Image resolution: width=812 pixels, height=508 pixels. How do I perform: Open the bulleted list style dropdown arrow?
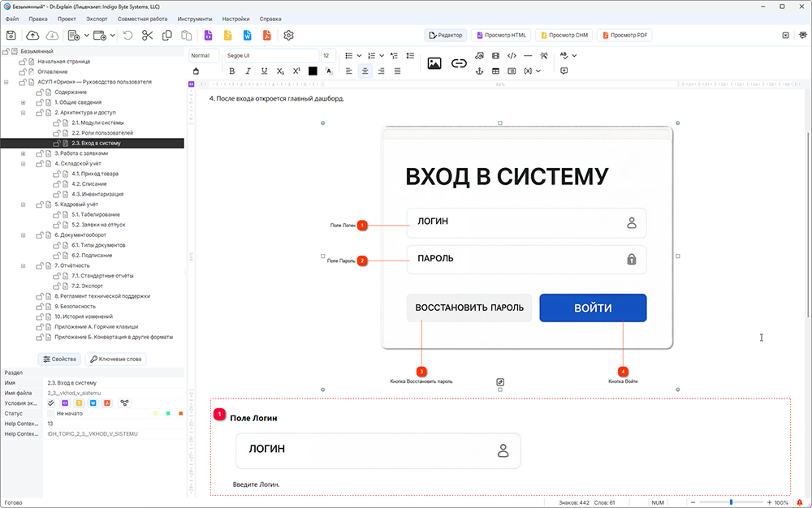coord(359,55)
